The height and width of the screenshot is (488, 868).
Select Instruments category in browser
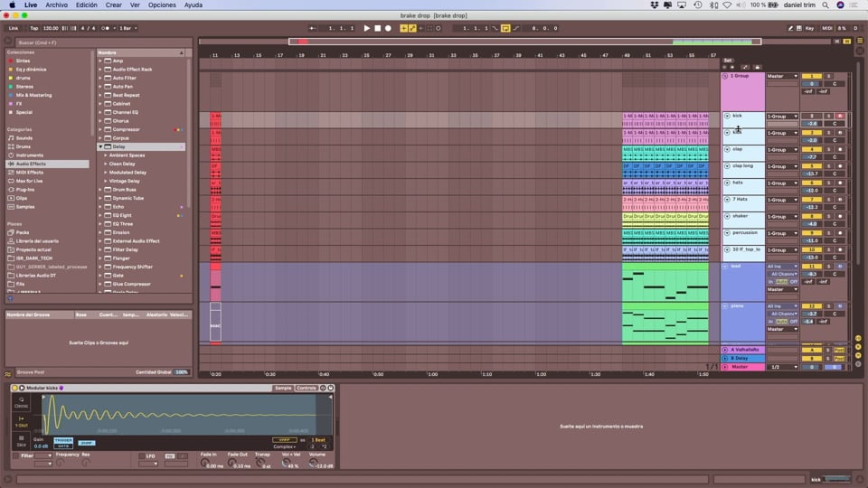pyautogui.click(x=29, y=155)
